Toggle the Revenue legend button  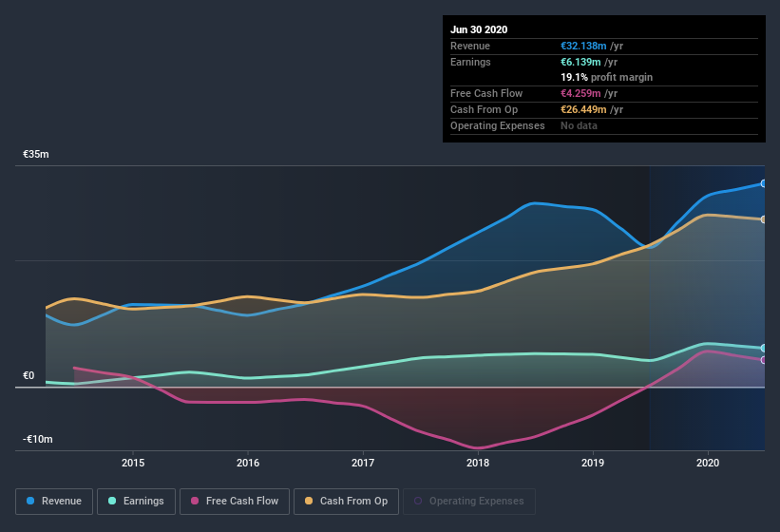tap(54, 502)
